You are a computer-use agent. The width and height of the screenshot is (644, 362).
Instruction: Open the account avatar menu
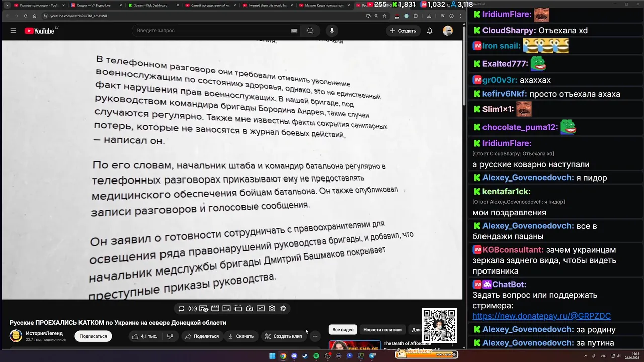(448, 31)
